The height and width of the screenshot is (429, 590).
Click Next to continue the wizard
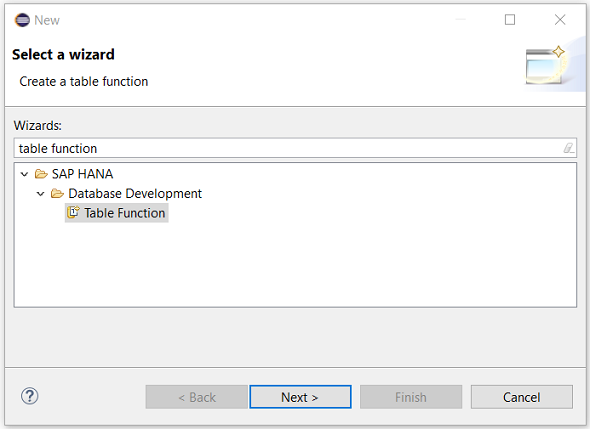[x=300, y=397]
